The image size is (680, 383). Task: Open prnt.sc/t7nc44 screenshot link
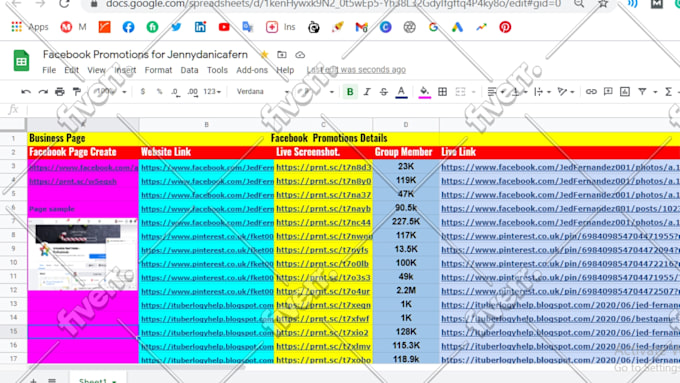[324, 223]
